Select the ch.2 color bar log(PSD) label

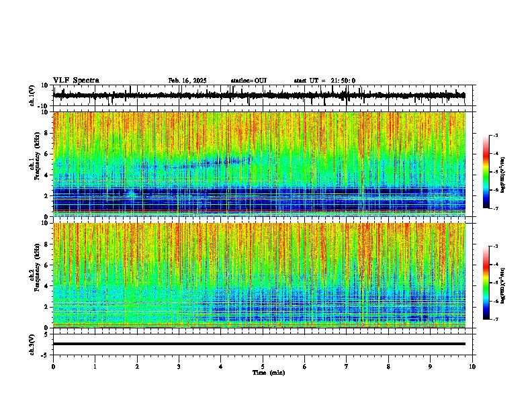503,285
